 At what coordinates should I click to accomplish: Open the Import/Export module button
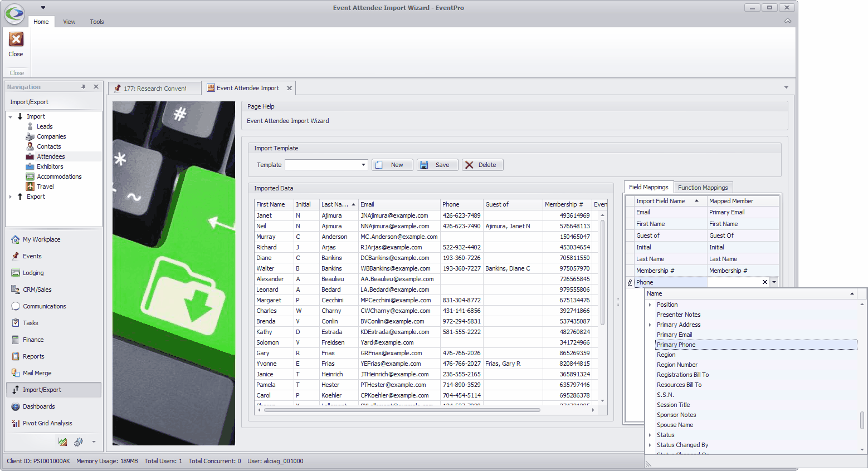pyautogui.click(x=53, y=390)
